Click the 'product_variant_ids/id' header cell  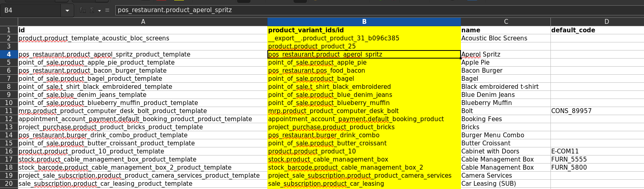point(364,30)
